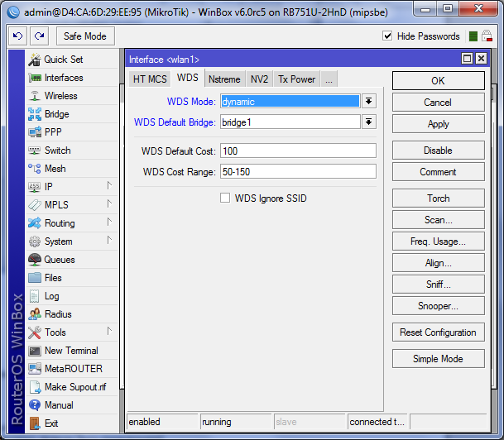Open Interfaces list icon

click(x=35, y=78)
